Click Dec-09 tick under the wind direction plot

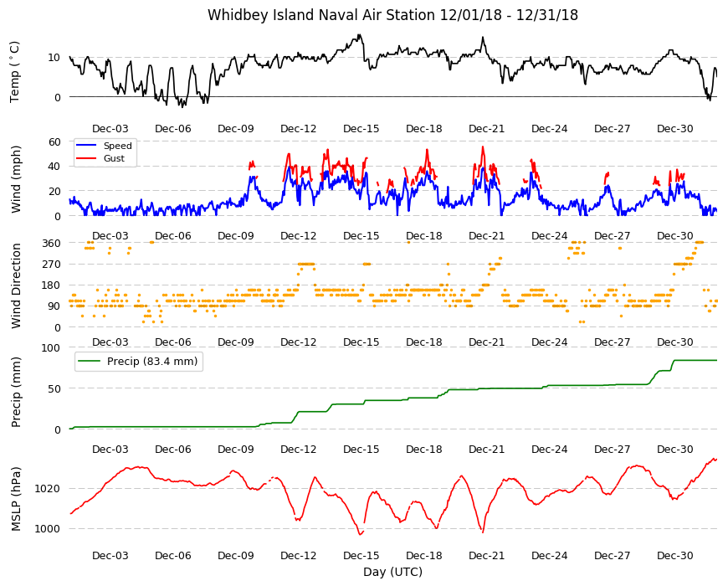(235, 342)
